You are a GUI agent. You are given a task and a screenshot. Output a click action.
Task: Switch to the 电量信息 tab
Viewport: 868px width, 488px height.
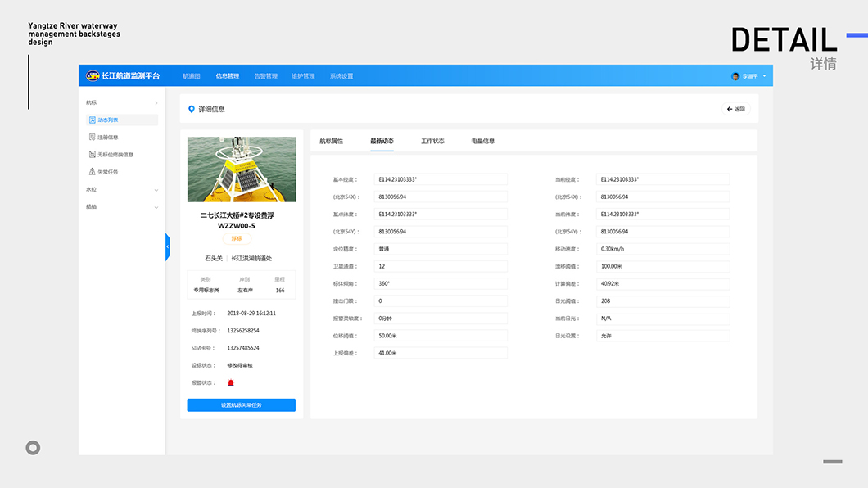482,141
